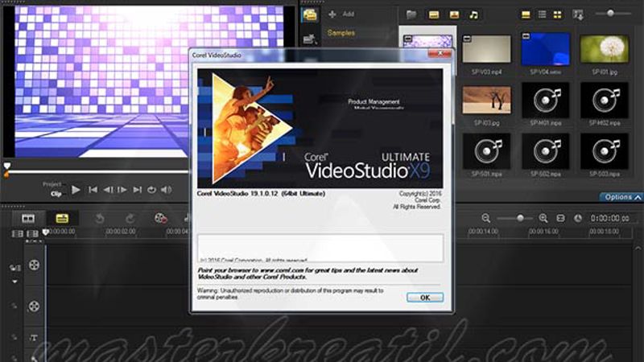Open the system volume control

(x=167, y=190)
